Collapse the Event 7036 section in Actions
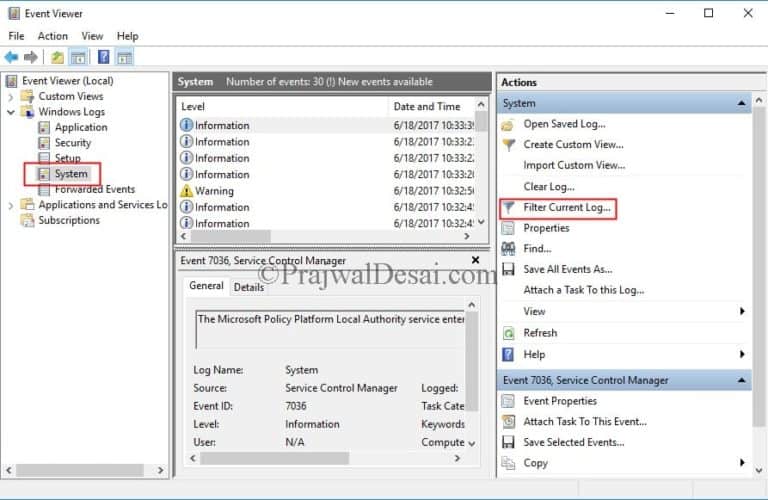 (742, 381)
